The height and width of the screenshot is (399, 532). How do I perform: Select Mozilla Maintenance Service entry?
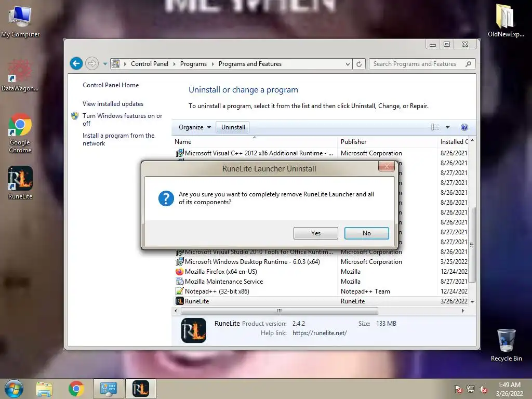coord(321,281)
